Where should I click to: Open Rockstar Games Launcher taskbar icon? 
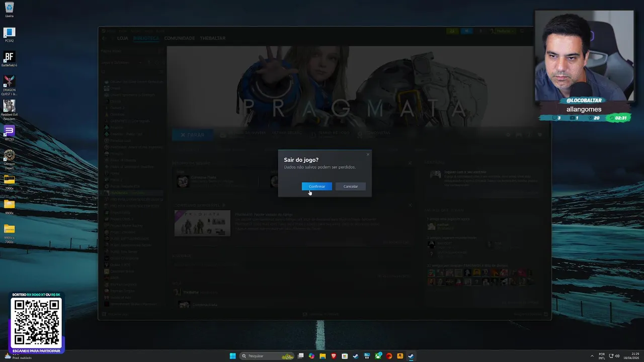coord(400,356)
